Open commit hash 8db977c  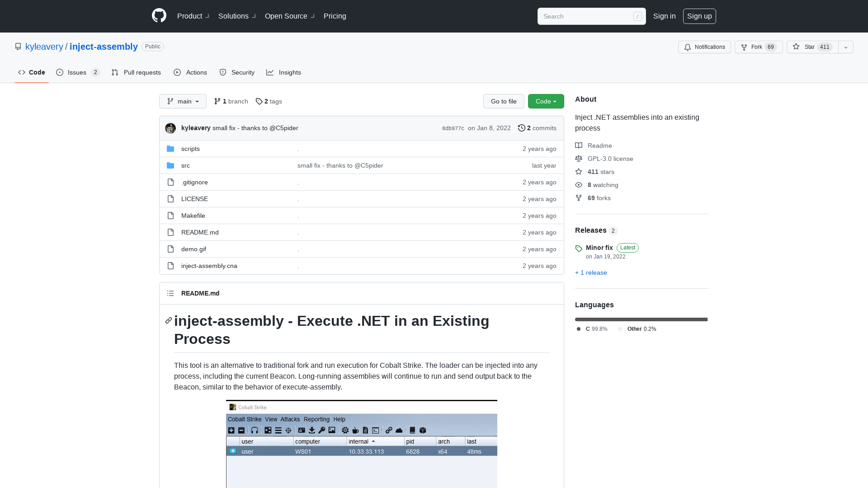click(453, 128)
